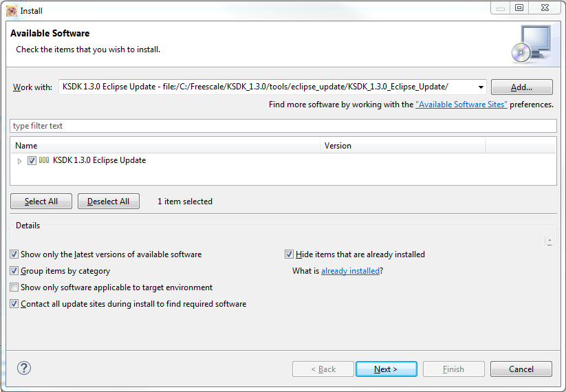Uncheck Group items by category
Image resolution: width=566 pixels, height=392 pixels.
(x=14, y=271)
